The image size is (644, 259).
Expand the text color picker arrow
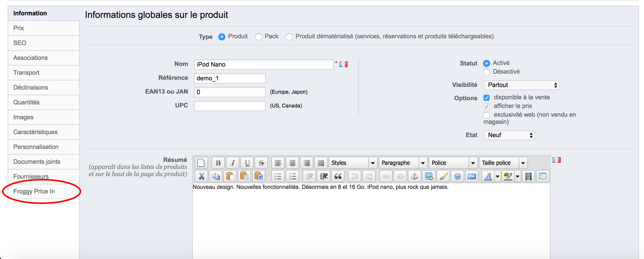point(497,176)
